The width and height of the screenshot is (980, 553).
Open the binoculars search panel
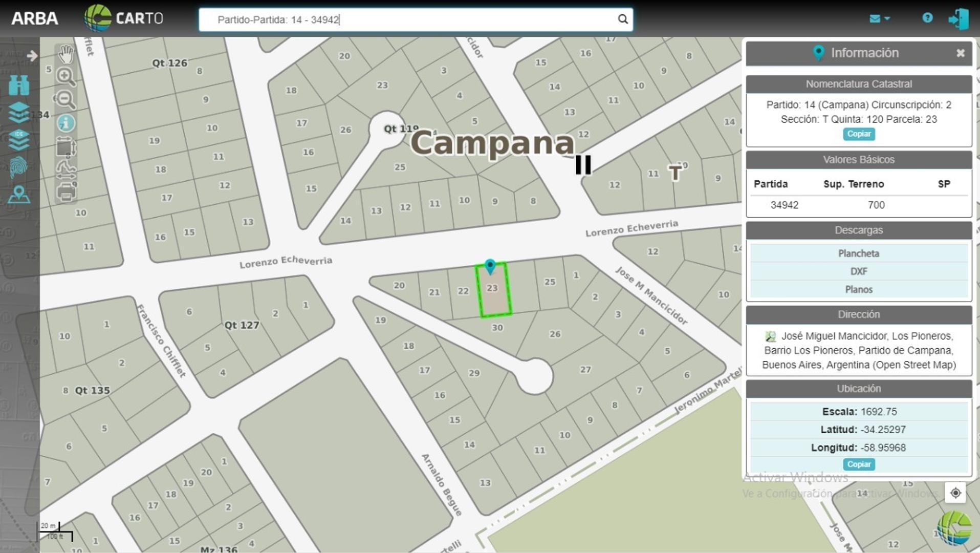[19, 86]
